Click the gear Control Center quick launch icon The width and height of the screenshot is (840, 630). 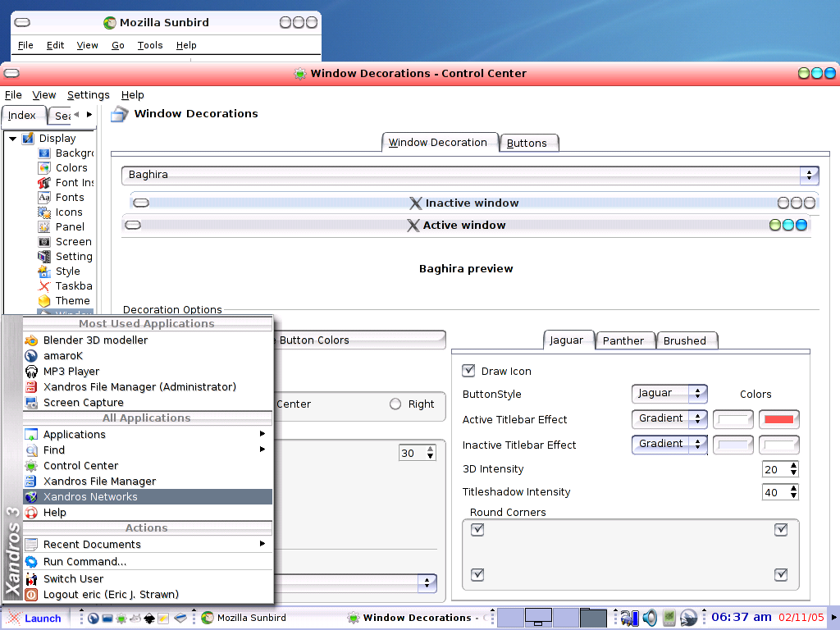tap(121, 619)
